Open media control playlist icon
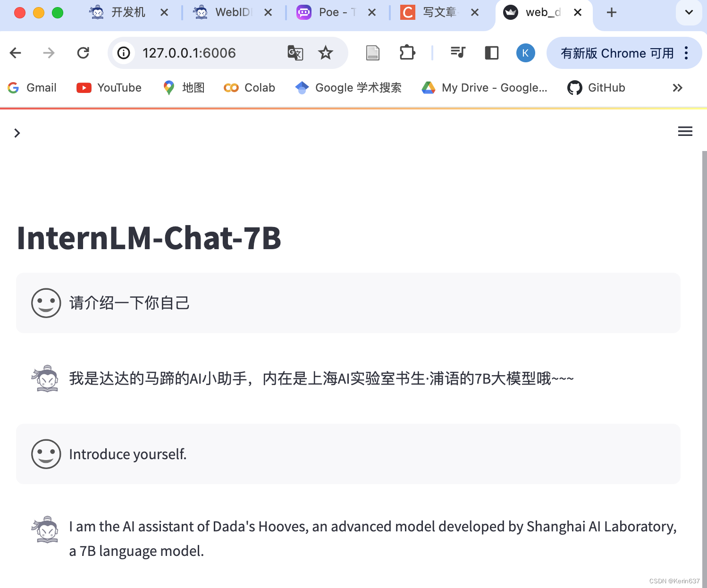 [x=458, y=53]
